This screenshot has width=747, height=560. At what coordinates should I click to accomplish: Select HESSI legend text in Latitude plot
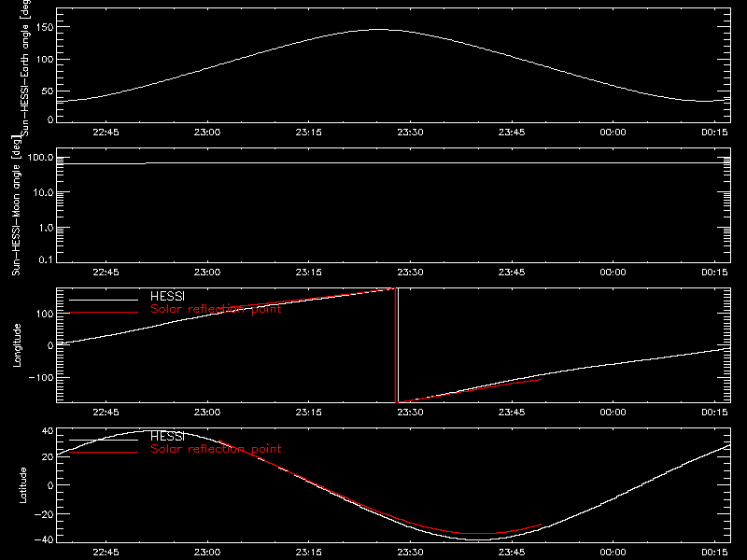(167, 436)
